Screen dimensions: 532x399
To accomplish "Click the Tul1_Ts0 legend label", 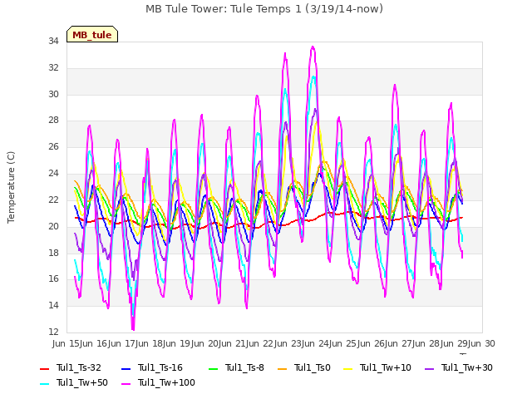I will (313, 367).
